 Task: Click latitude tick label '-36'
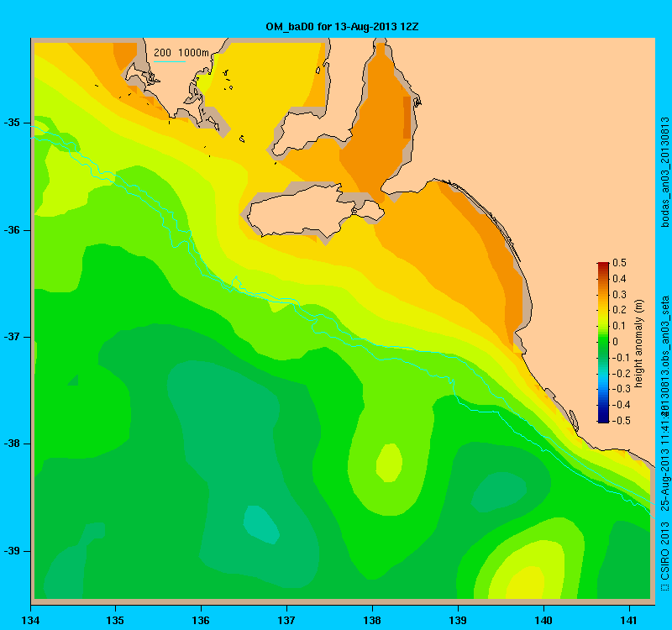coord(12,230)
